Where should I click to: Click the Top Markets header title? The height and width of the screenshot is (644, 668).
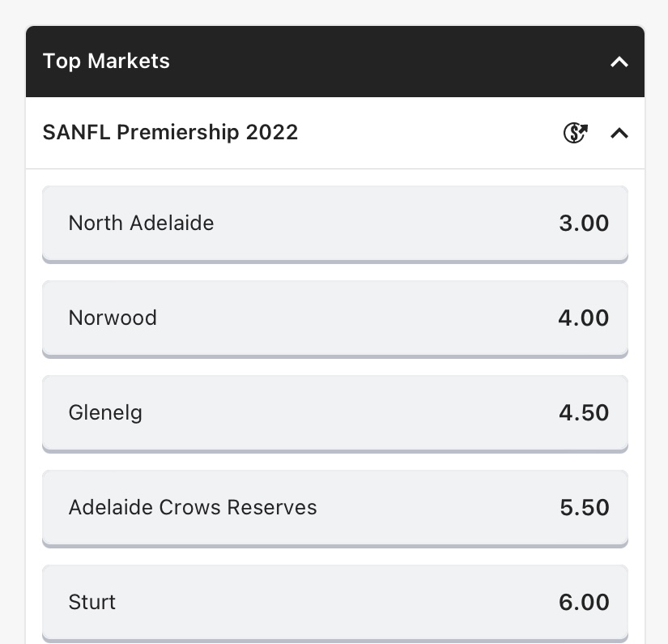106,61
